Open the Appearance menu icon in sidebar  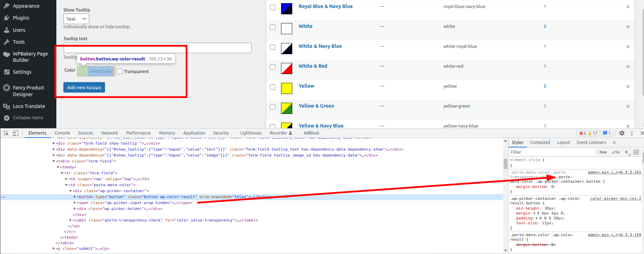point(7,6)
